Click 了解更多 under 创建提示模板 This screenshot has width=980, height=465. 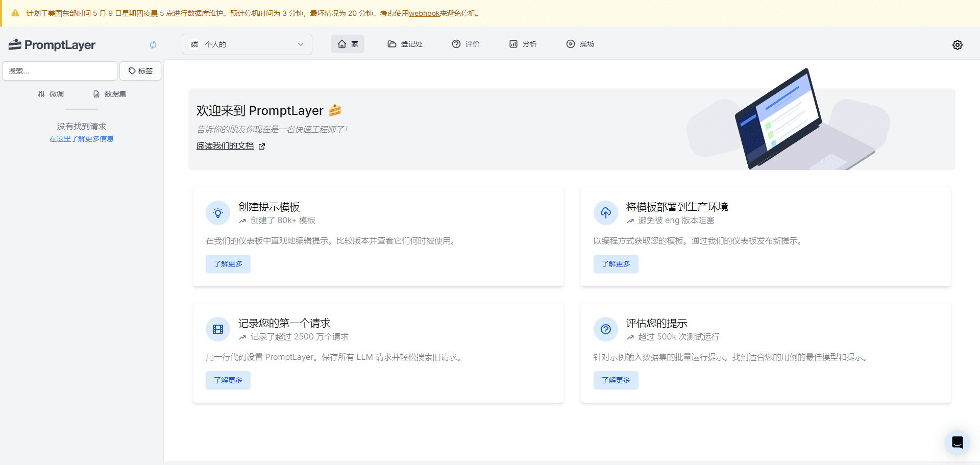pos(228,264)
